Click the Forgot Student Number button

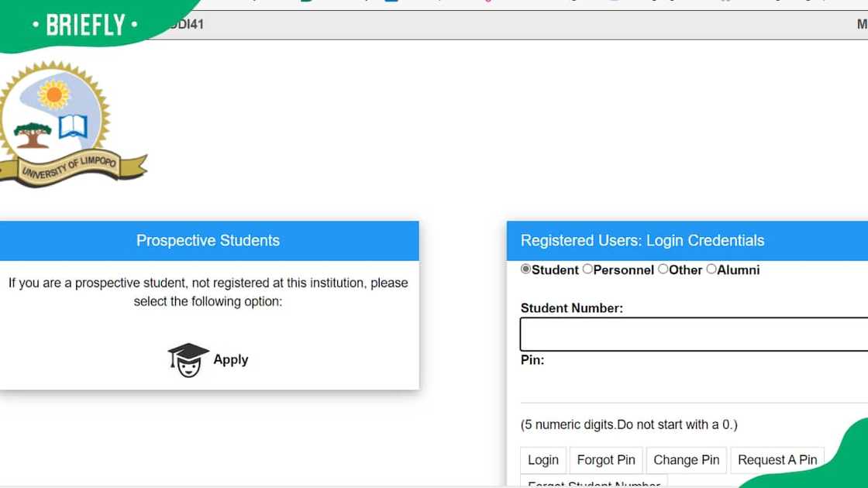[594, 483]
